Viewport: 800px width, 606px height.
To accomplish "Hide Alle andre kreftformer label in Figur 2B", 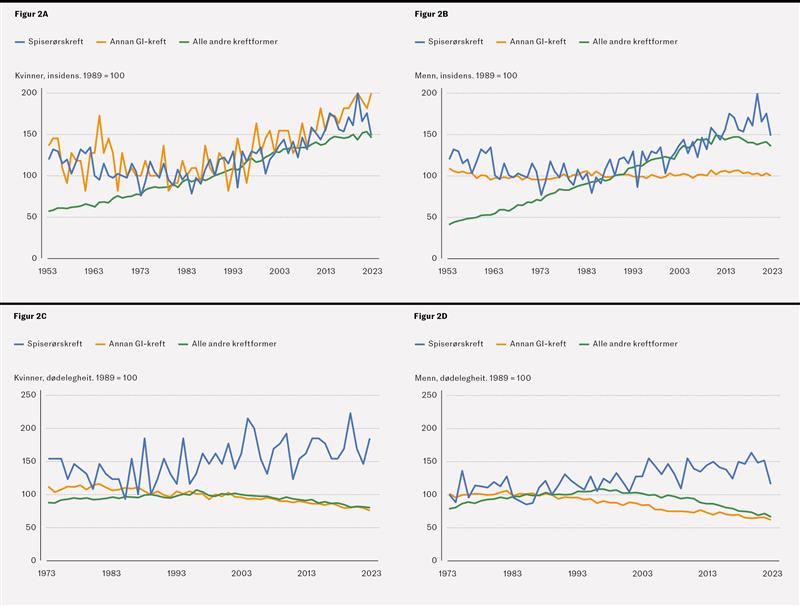I will coord(634,42).
